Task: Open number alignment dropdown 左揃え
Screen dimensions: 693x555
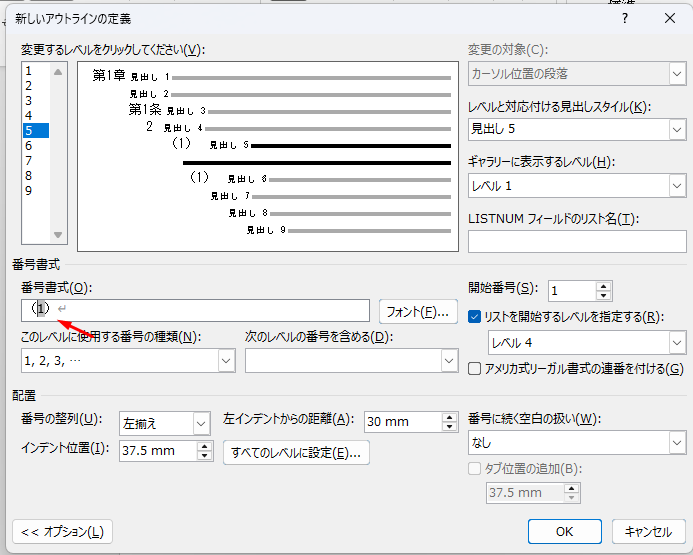Action: point(201,423)
